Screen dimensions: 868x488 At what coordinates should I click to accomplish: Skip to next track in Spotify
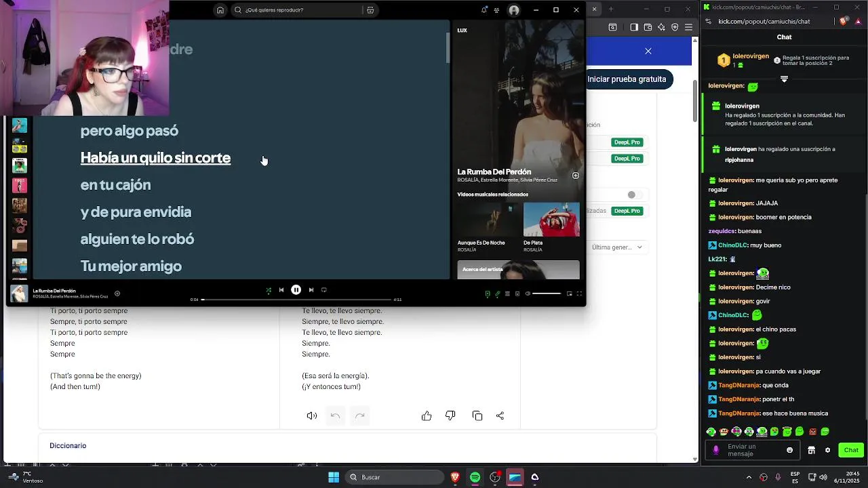pos(311,290)
